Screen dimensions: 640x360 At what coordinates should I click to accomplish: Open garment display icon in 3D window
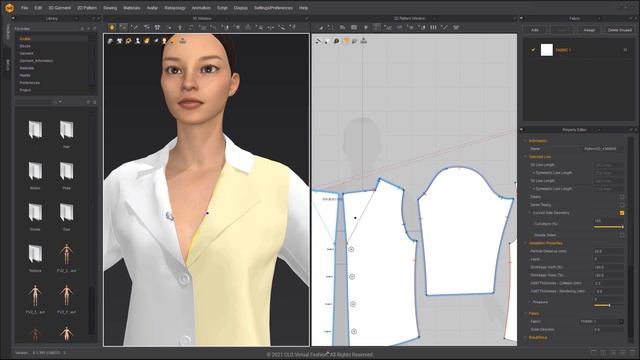[110, 41]
